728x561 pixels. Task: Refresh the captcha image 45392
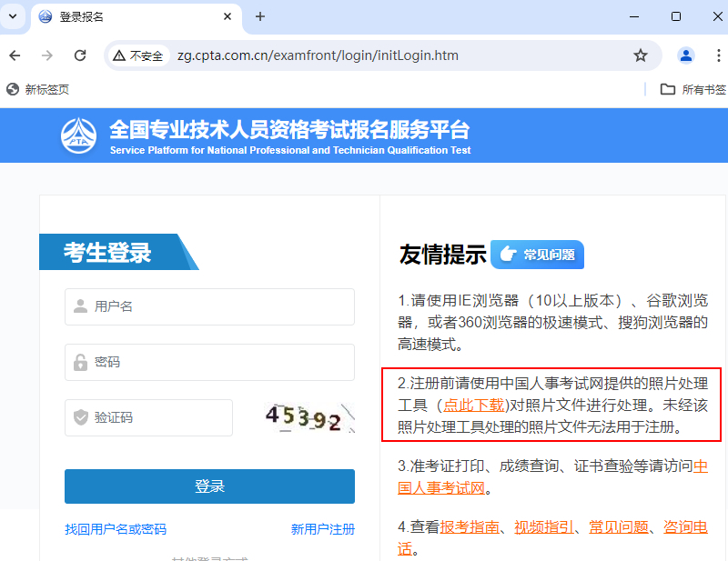click(x=305, y=418)
